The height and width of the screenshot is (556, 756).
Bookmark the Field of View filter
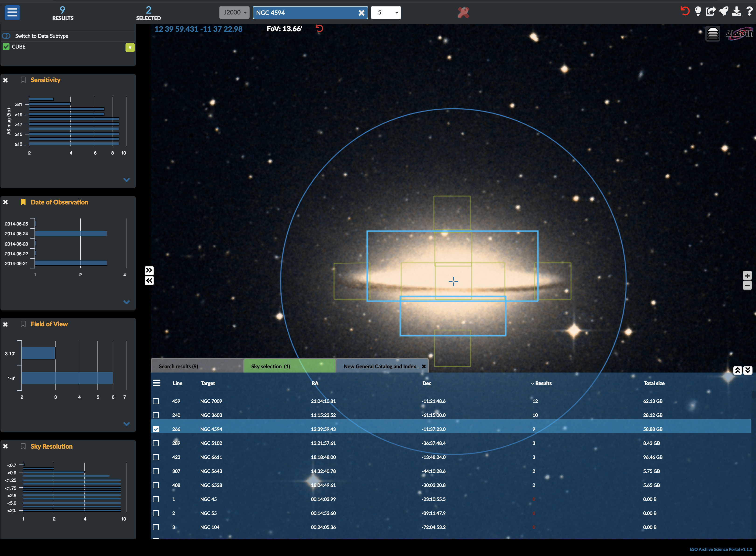(x=23, y=324)
